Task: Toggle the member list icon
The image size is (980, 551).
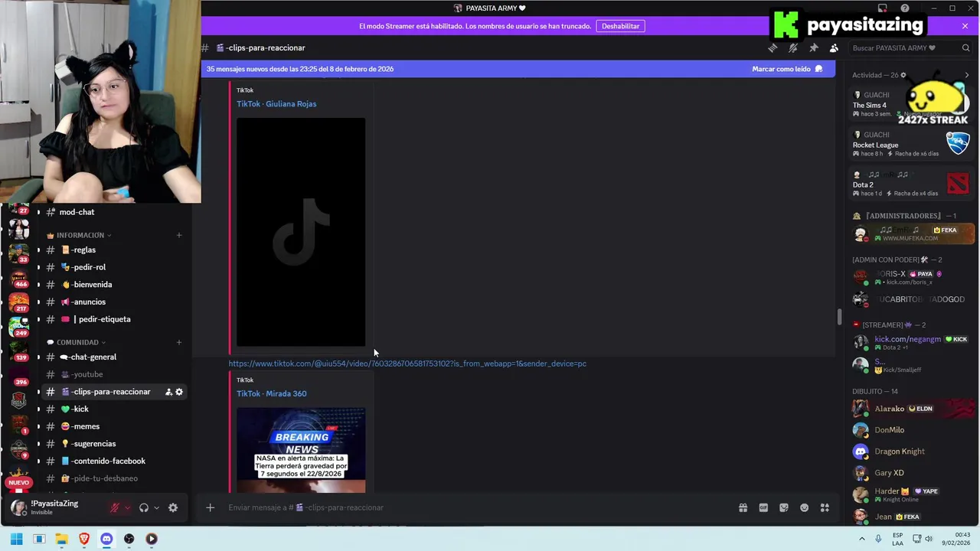Action: coord(834,47)
